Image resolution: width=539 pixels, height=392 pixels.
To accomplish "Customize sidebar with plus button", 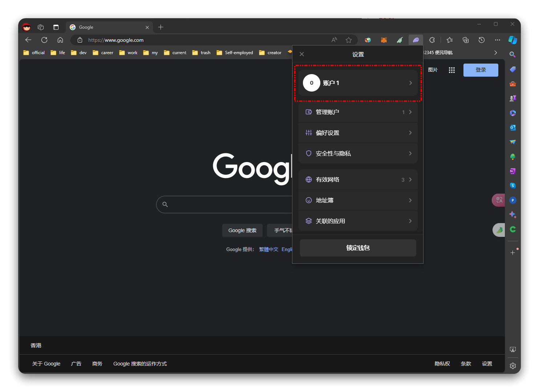I will [512, 252].
